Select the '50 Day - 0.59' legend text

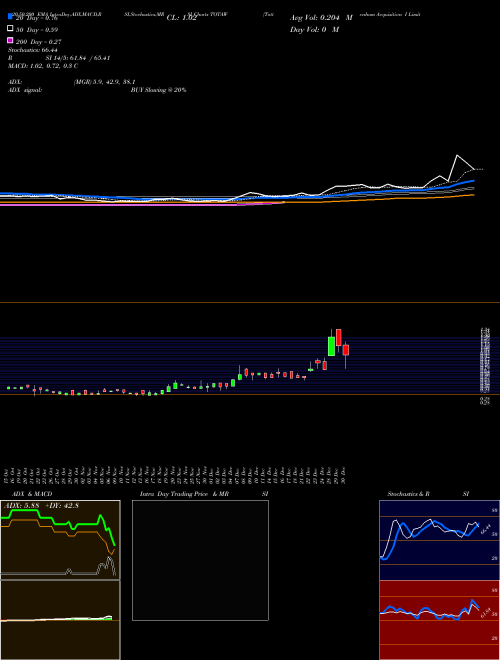37,30
